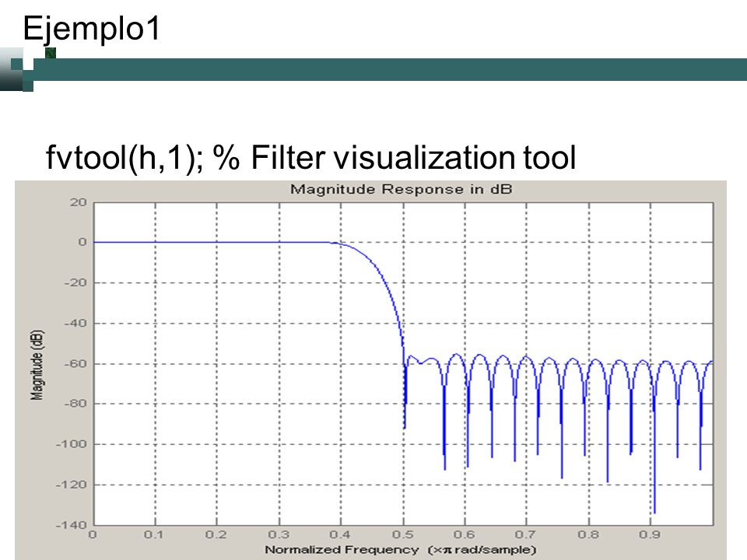Click the y-axis tick label '-20'
This screenshot has width=747, height=560.
tap(75, 283)
